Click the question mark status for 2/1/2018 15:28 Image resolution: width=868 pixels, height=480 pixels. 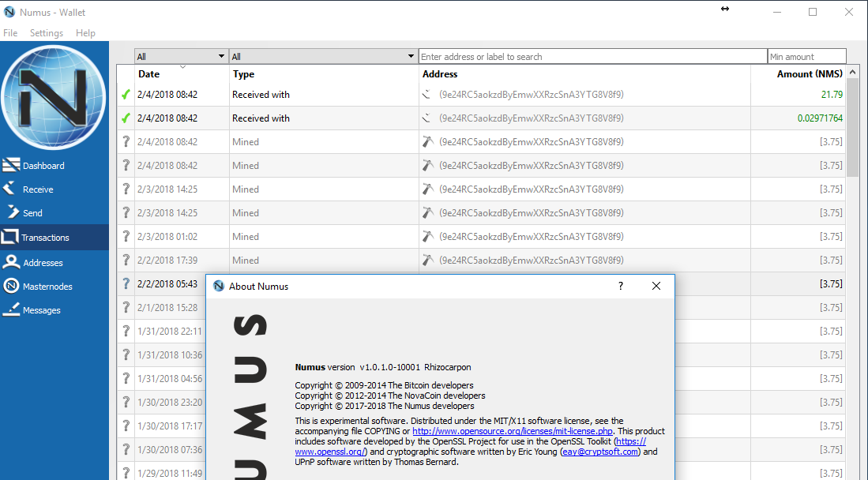point(126,308)
